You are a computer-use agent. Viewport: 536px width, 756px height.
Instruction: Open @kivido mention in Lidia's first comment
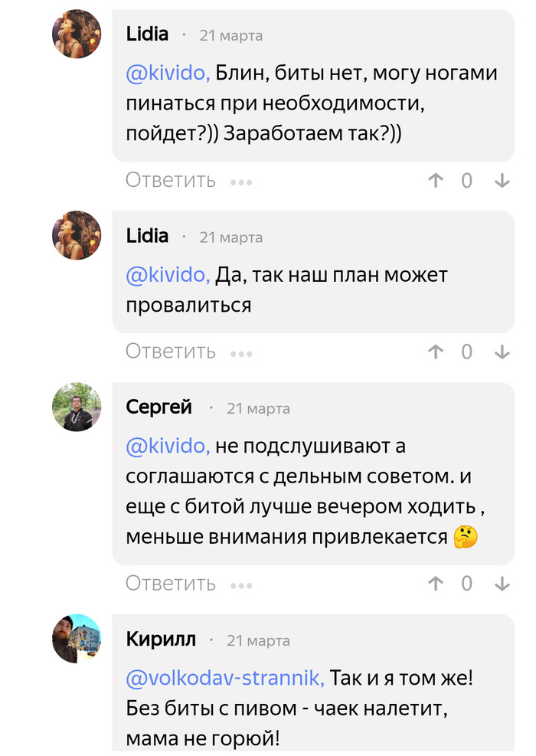pos(168,74)
